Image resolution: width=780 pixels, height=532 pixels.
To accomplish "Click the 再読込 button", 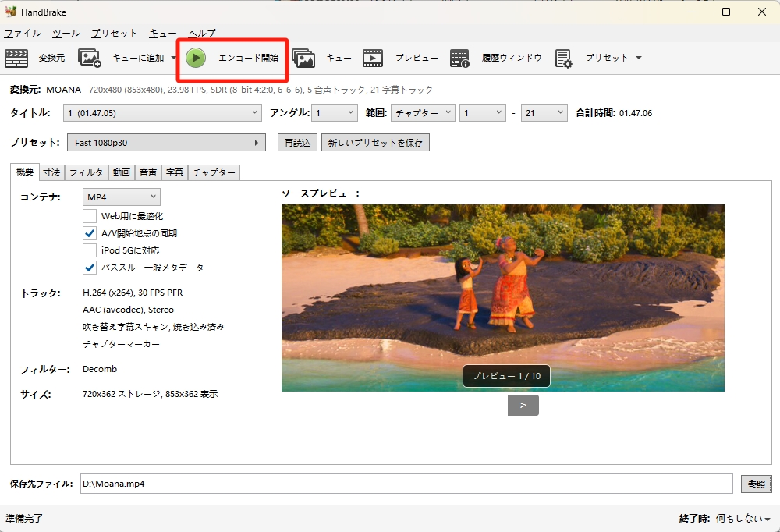I will [297, 142].
